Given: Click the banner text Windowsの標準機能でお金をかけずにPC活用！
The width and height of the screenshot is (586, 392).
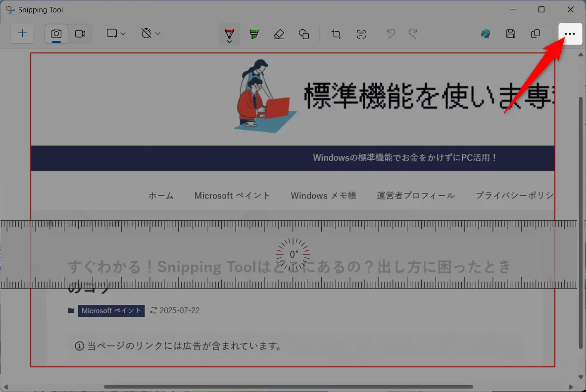Looking at the screenshot, I should (x=405, y=158).
